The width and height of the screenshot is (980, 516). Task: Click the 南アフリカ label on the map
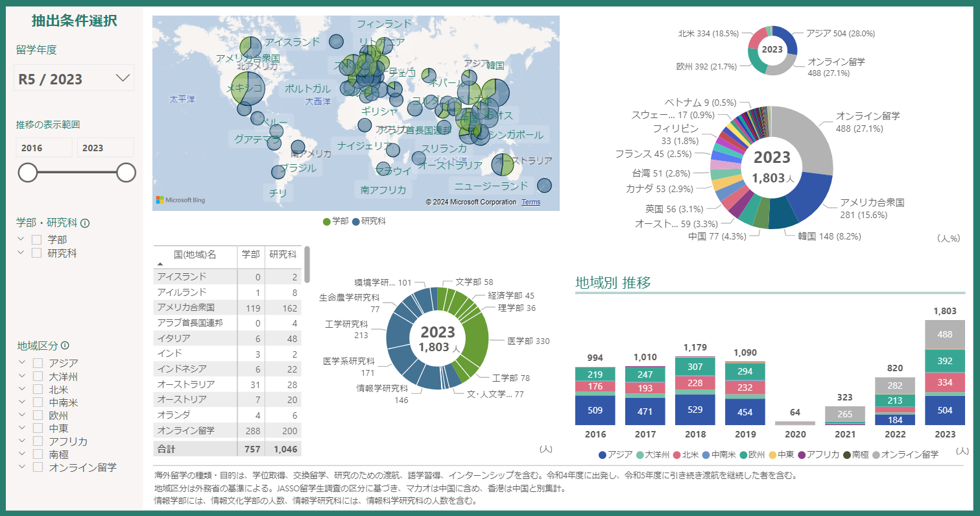coord(384,190)
